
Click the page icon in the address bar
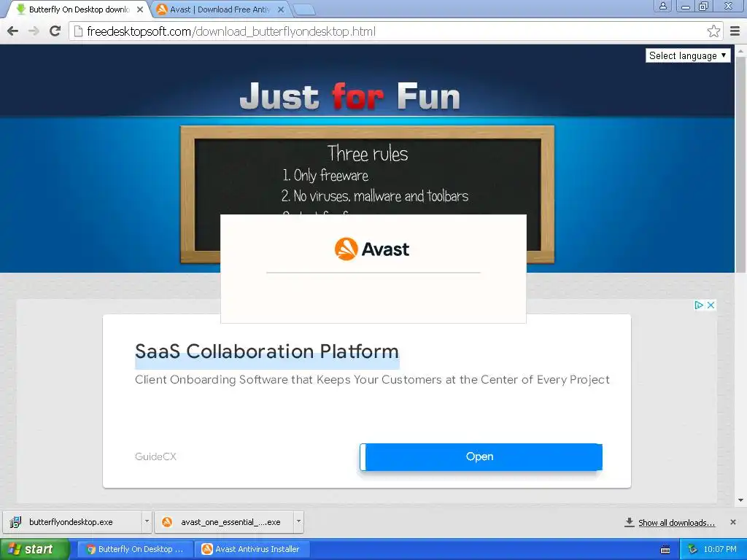[78, 31]
